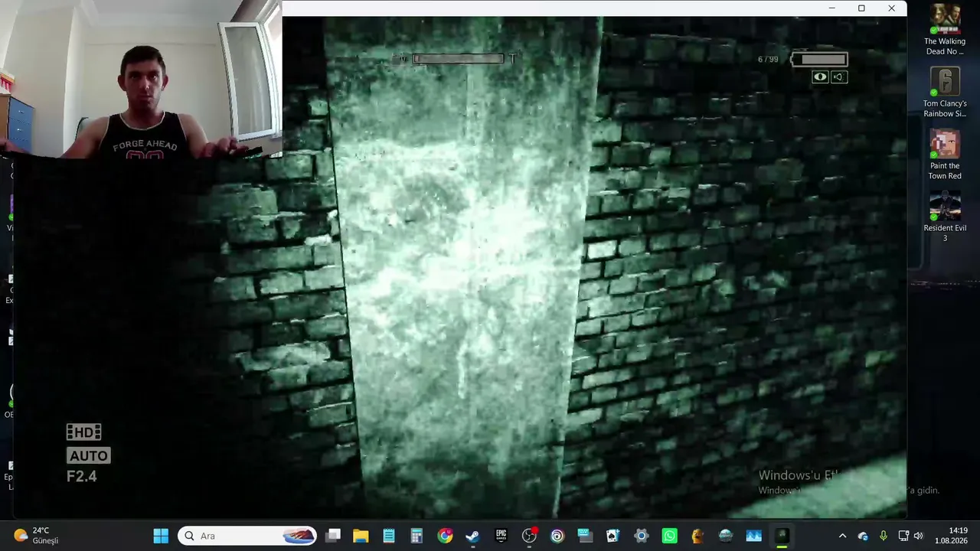Viewport: 980px width, 551px height.
Task: Click the speaker indicator in the game HUD
Action: pos(838,77)
